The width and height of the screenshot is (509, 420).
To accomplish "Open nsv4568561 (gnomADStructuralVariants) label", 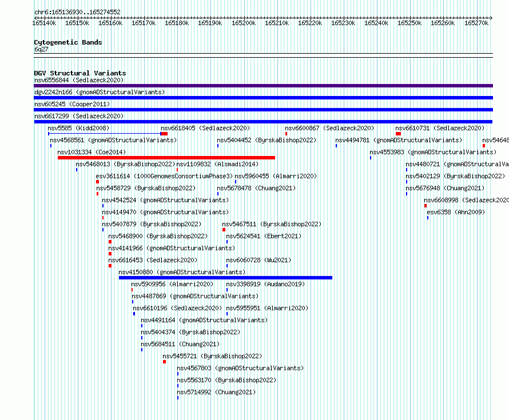I will click(x=113, y=140).
